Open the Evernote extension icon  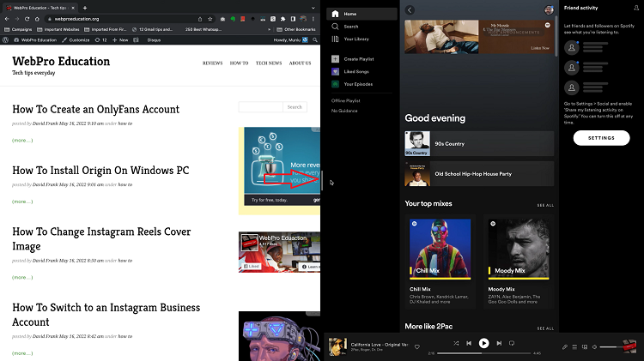click(233, 19)
